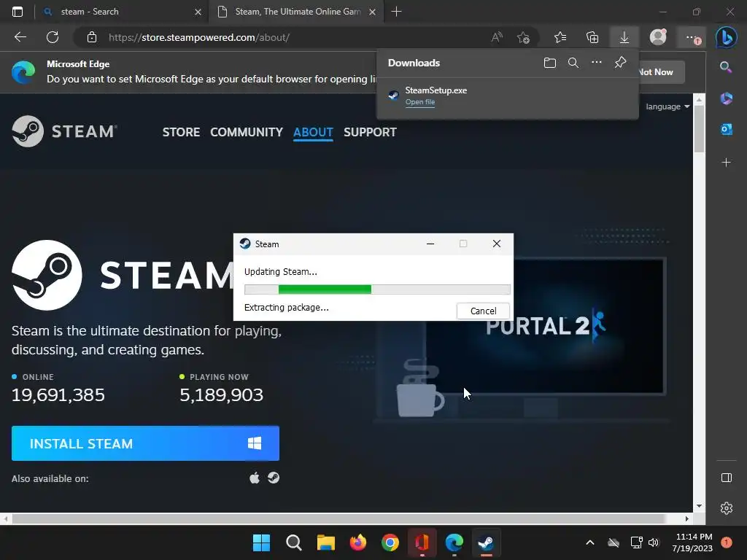Screen dimensions: 747x560
Task: Open Outlook sidebar icon
Action: pyautogui.click(x=726, y=129)
